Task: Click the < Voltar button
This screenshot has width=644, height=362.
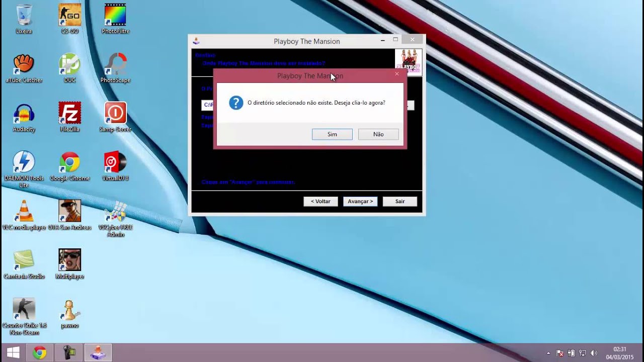Action: coord(320,201)
